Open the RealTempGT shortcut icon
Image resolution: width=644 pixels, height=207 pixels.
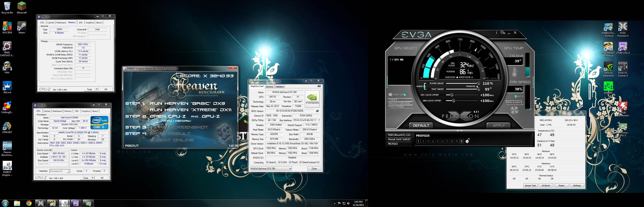pyautogui.click(x=608, y=49)
